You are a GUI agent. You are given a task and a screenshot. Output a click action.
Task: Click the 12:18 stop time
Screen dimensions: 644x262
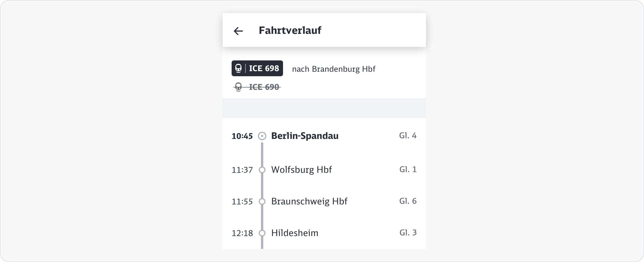242,233
